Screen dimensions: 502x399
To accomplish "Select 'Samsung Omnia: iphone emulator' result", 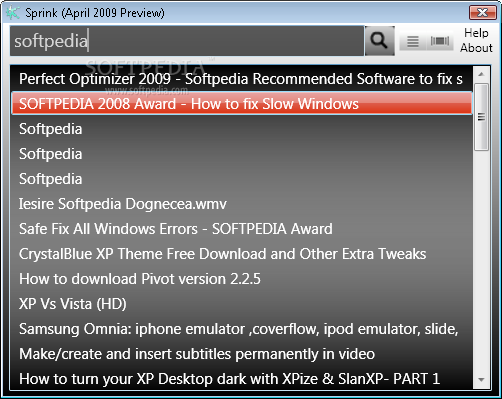I will (242, 329).
